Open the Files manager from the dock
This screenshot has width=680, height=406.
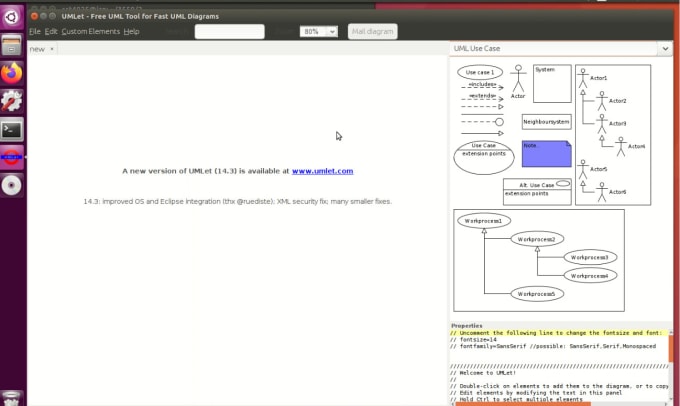[x=12, y=45]
